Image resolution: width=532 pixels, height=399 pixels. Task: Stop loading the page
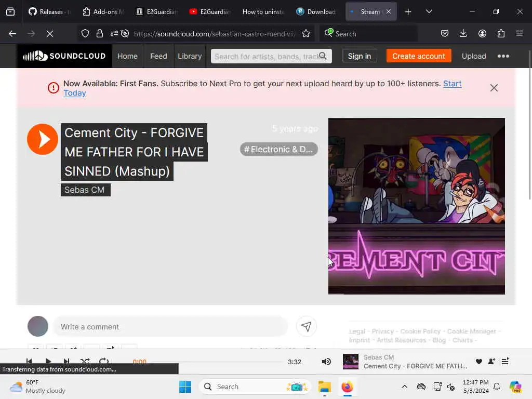coord(49,34)
